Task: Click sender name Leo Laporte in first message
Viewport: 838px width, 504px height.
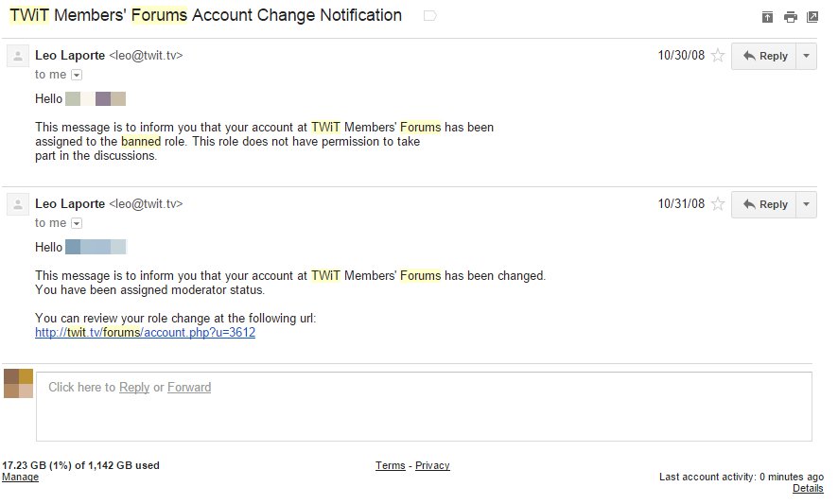Action: [70, 56]
